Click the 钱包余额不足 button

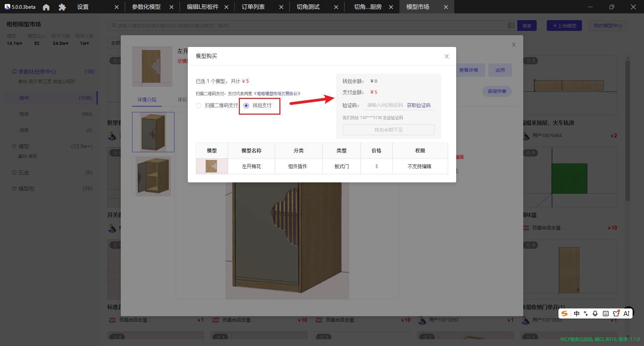coord(388,130)
